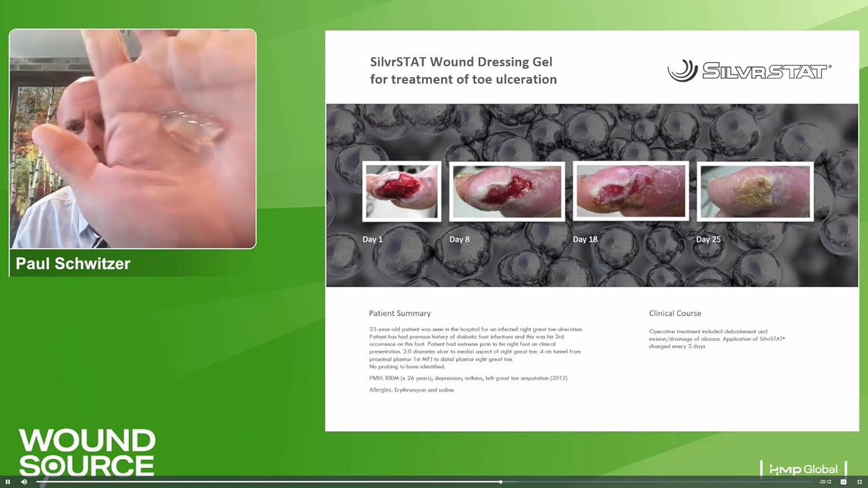868x488 pixels.
Task: Pause the video playback
Action: tap(8, 481)
